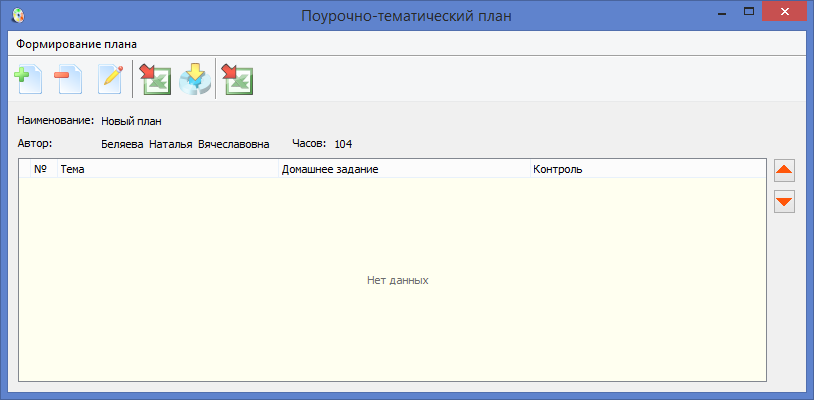Open the application icon in the title bar
The width and height of the screenshot is (814, 400).
pyautogui.click(x=18, y=15)
